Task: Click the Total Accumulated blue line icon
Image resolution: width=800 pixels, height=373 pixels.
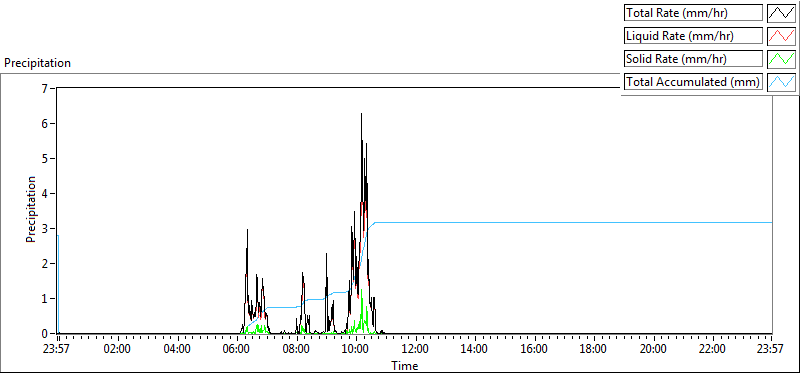Action: 781,82
